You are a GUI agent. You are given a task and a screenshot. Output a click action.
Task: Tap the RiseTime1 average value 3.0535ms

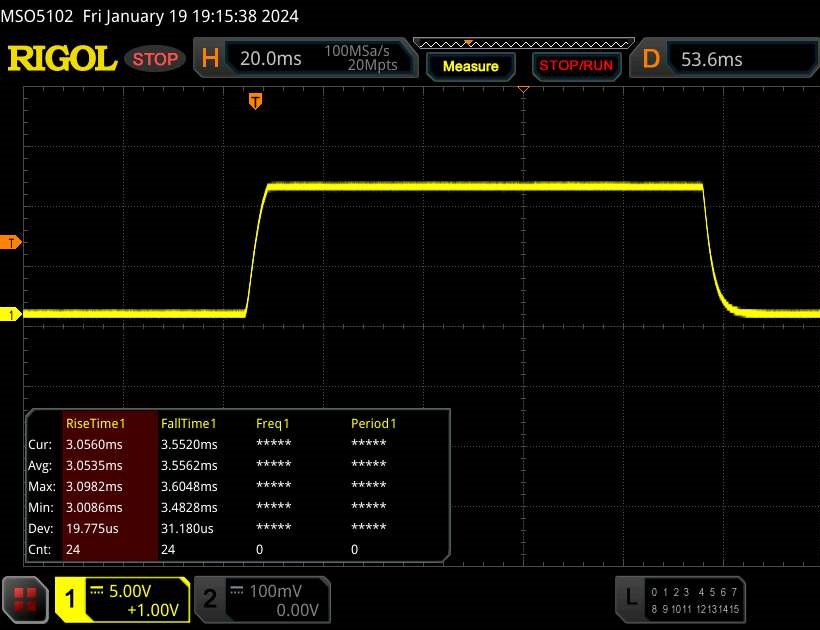tap(94, 465)
